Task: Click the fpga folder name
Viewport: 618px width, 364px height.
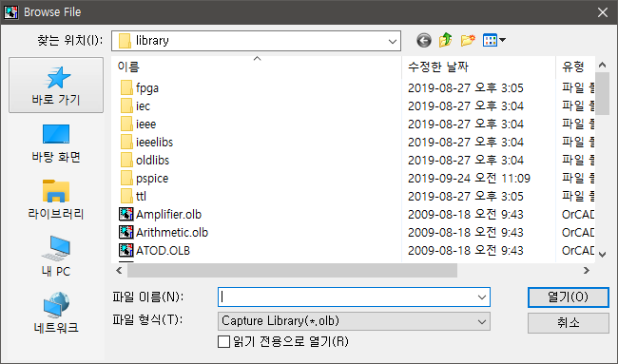Action: pyautogui.click(x=147, y=88)
